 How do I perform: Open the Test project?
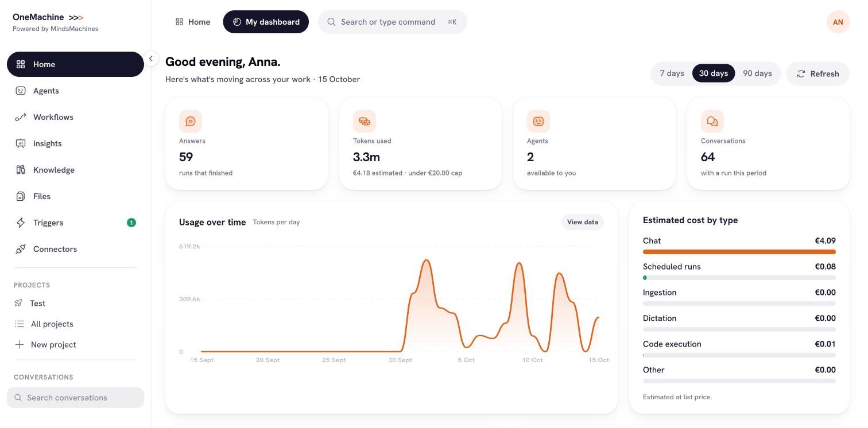click(x=75, y=303)
